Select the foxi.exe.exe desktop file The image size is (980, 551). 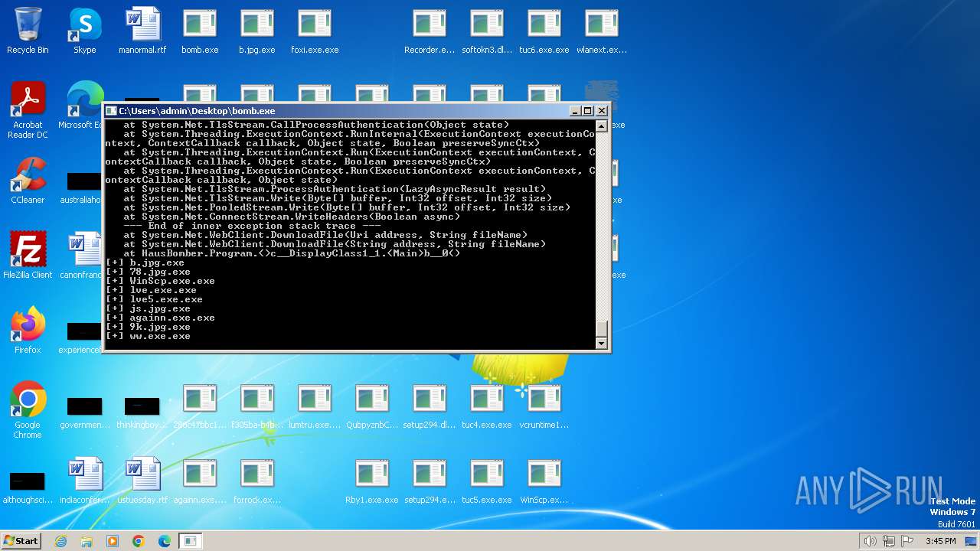pos(315,31)
